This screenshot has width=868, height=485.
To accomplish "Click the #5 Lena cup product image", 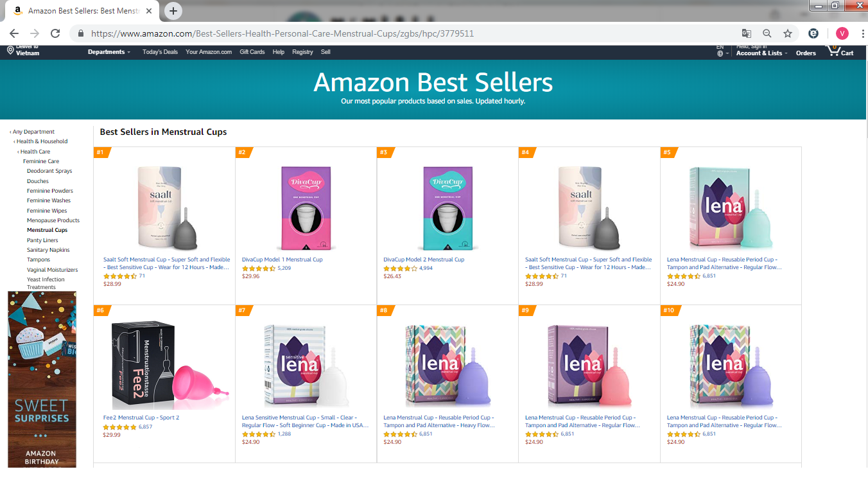I will 730,207.
